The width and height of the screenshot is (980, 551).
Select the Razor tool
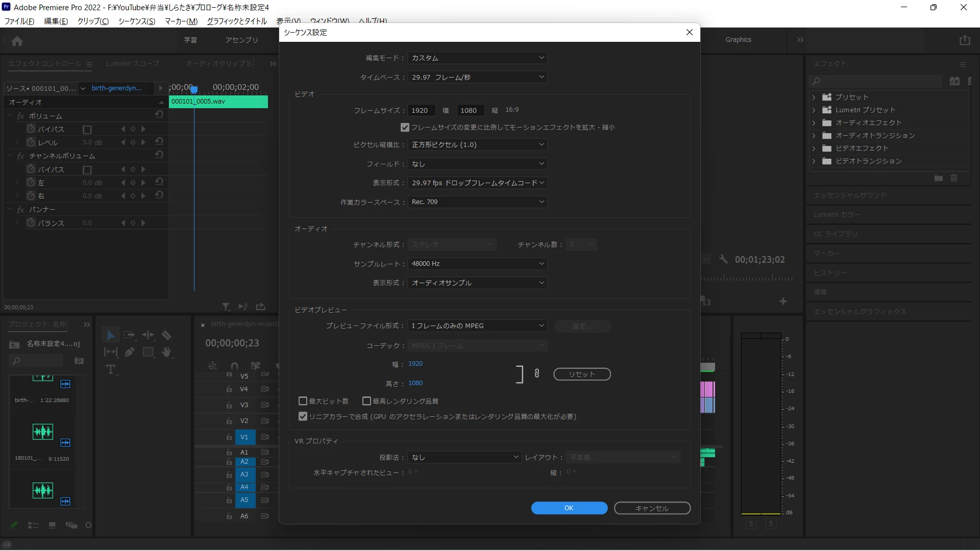coord(166,335)
